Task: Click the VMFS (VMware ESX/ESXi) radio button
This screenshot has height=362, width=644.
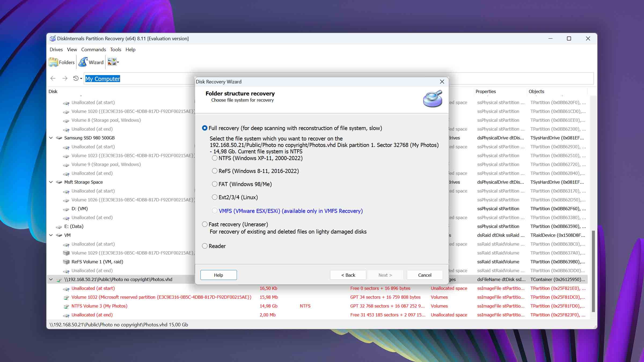Action: click(x=215, y=211)
